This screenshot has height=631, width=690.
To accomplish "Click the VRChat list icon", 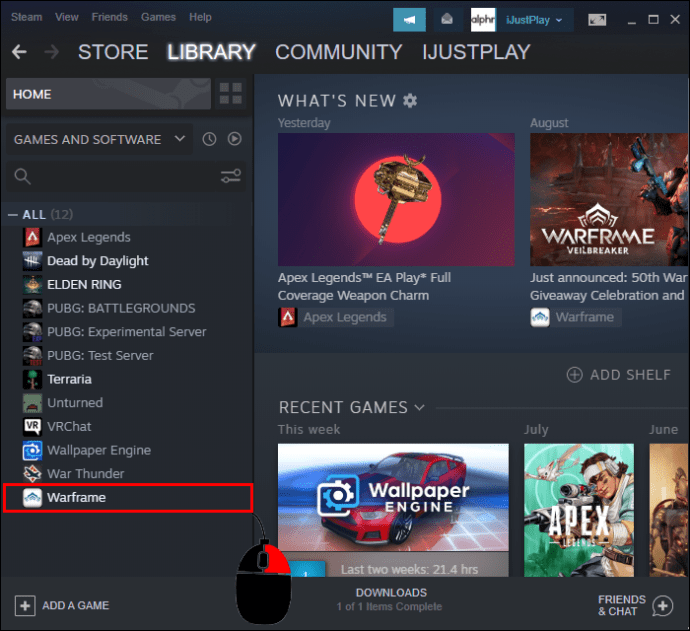I will 33,426.
